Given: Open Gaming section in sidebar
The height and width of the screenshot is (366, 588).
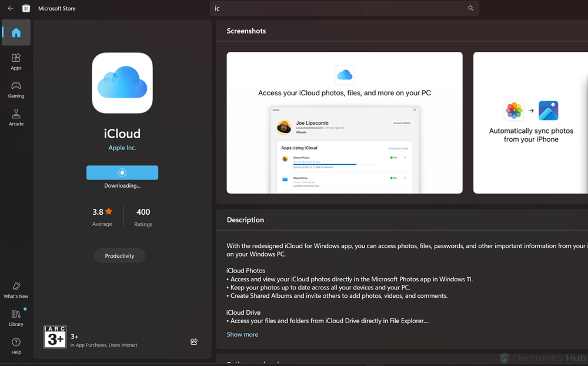Looking at the screenshot, I should coord(16,89).
